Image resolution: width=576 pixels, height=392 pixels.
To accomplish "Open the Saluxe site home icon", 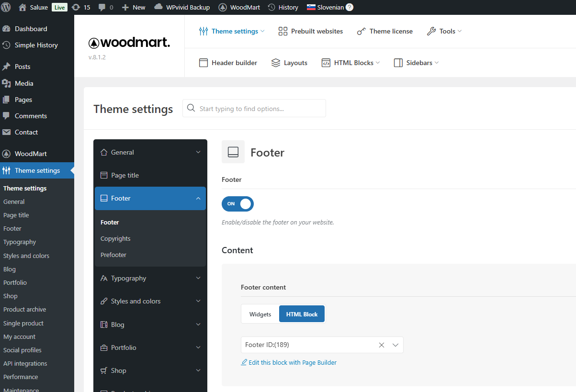I will [x=22, y=7].
